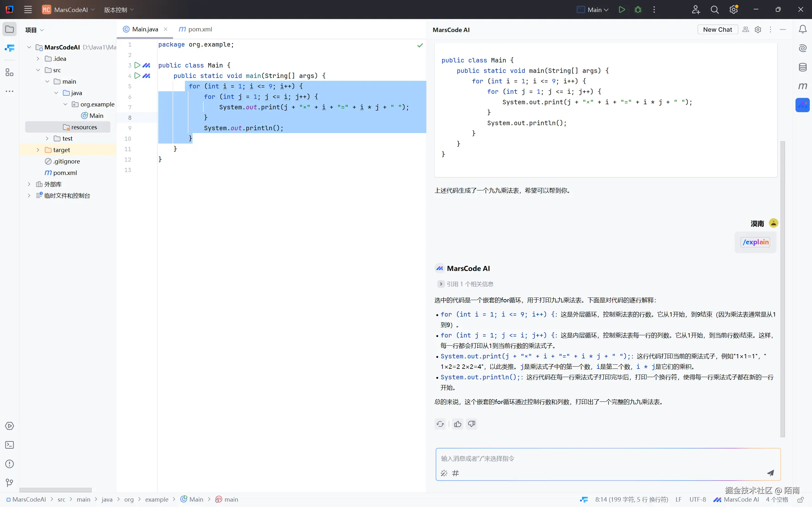Click the thumbs down feedback icon
The width and height of the screenshot is (812, 507).
(471, 424)
